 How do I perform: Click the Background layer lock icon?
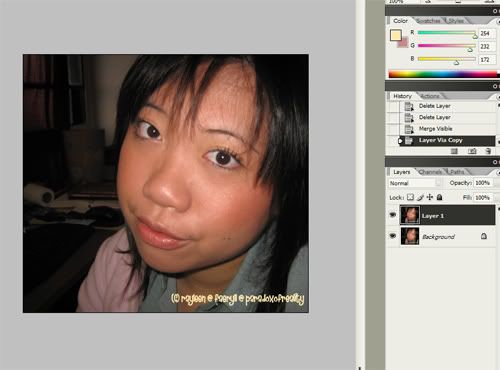click(x=484, y=236)
